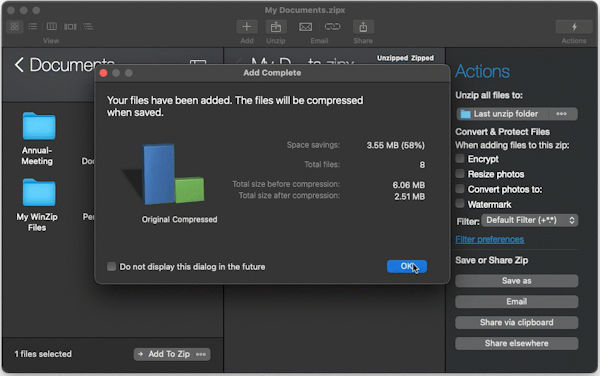Open options dots beside Last unzip folder
This screenshot has height=376, width=600.
[x=561, y=114]
